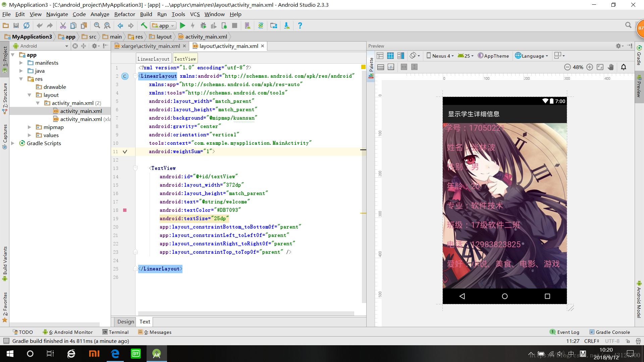
Task: Click the Stop square icon
Action: coord(234,25)
